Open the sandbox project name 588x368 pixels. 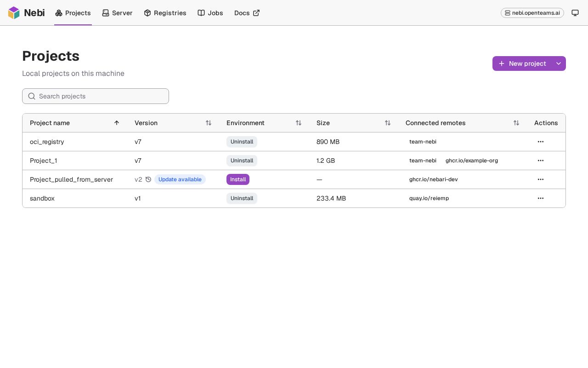pyautogui.click(x=42, y=198)
